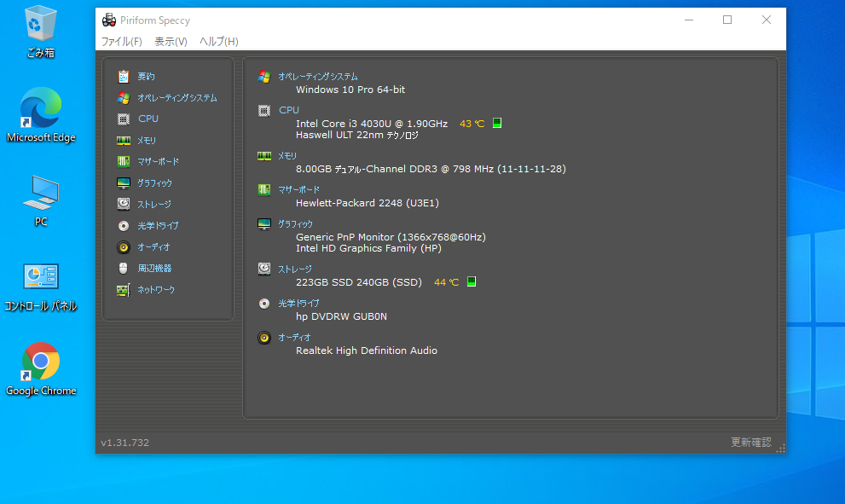This screenshot has width=845, height=504.
Task: Click the Speccy app icon in title bar
Action: [109, 20]
